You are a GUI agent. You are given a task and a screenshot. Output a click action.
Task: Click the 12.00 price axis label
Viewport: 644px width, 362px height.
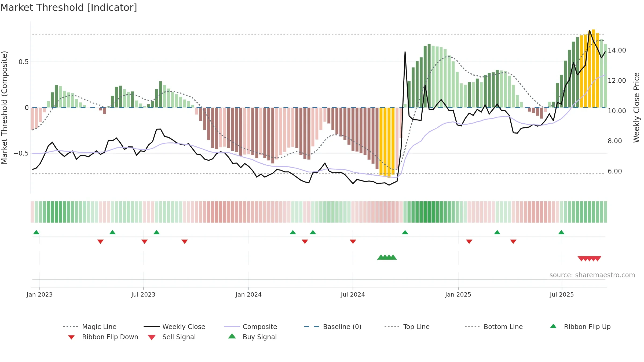click(x=617, y=81)
